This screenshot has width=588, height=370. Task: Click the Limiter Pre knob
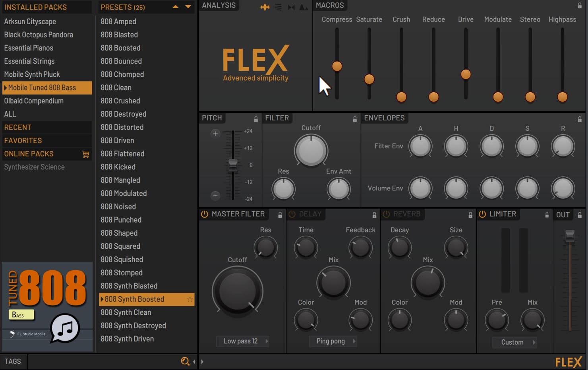point(497,320)
